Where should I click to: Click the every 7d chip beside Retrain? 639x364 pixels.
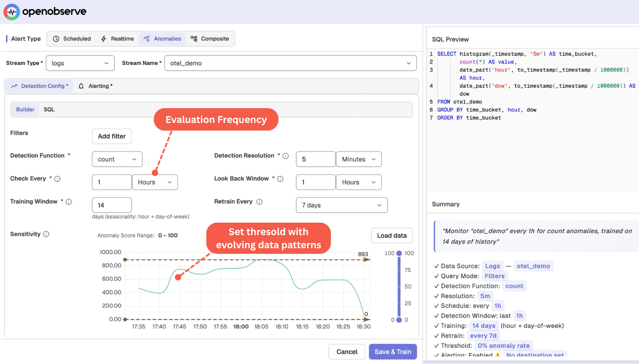483,336
